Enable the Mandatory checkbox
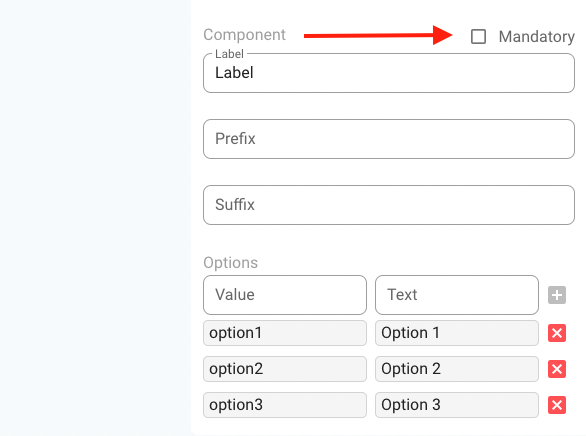 478,37
